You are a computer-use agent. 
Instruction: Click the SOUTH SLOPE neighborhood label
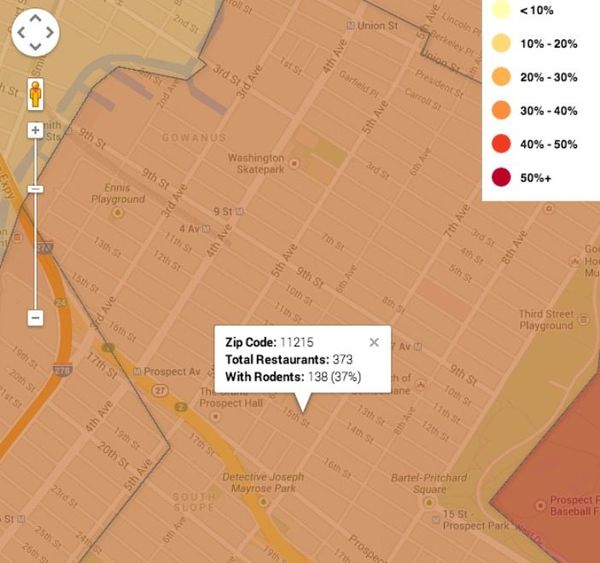coord(194,502)
